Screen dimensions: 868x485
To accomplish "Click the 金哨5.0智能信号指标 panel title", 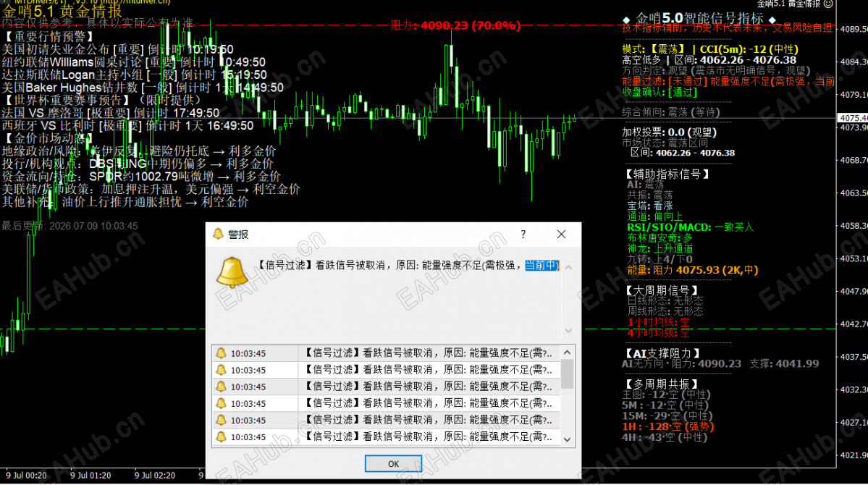I will pyautogui.click(x=699, y=18).
